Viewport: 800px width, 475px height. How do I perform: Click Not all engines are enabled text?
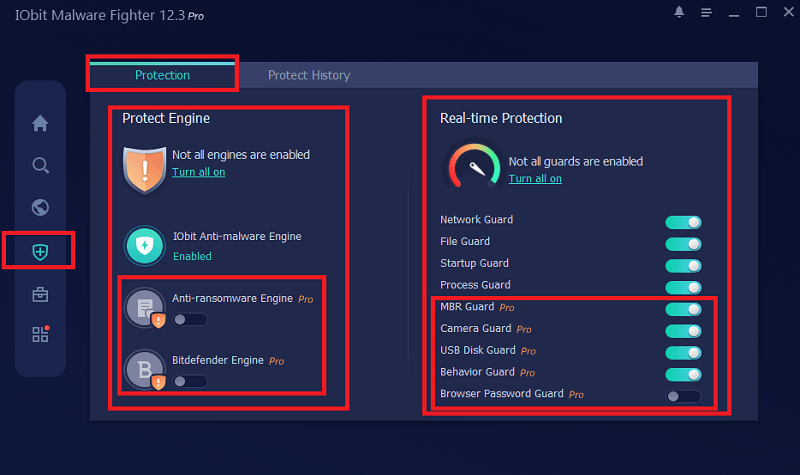(x=241, y=155)
